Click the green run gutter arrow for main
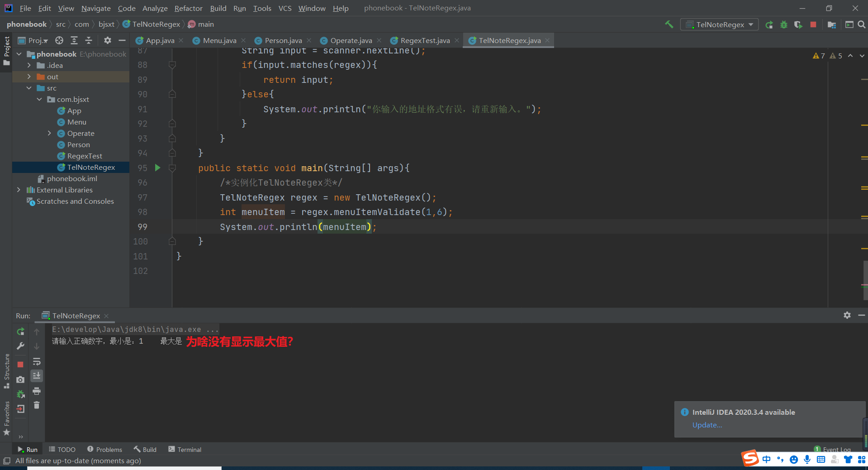Screen dimensions: 868x470 [x=157, y=168]
